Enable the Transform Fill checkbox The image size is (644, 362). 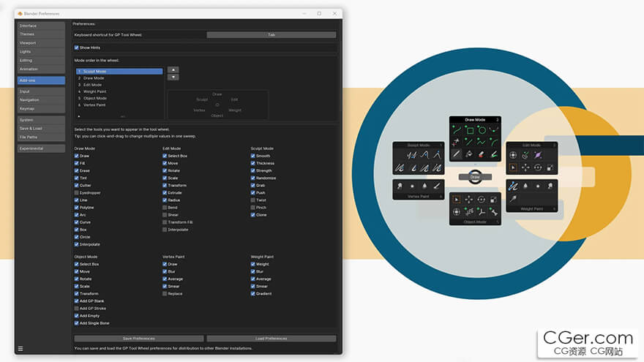165,222
